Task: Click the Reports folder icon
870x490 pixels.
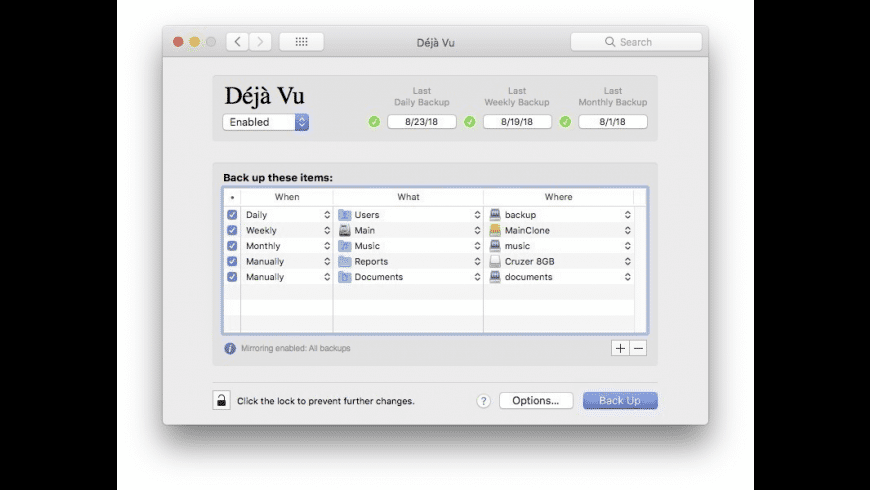Action: 345,261
